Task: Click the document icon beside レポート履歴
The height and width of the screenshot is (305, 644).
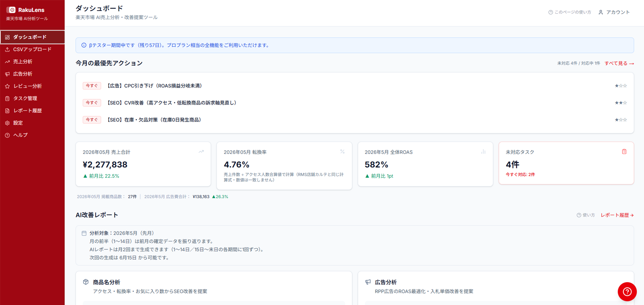Action: click(x=7, y=110)
